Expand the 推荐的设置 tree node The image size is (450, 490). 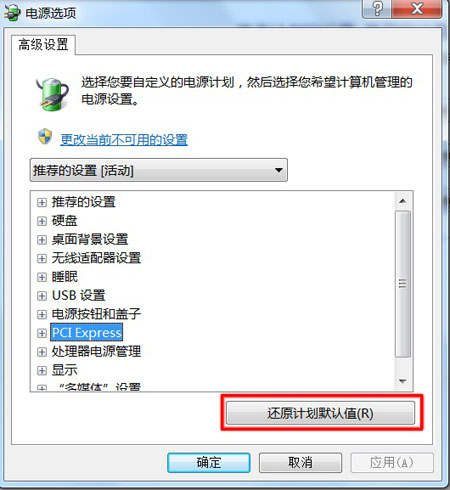tap(42, 202)
